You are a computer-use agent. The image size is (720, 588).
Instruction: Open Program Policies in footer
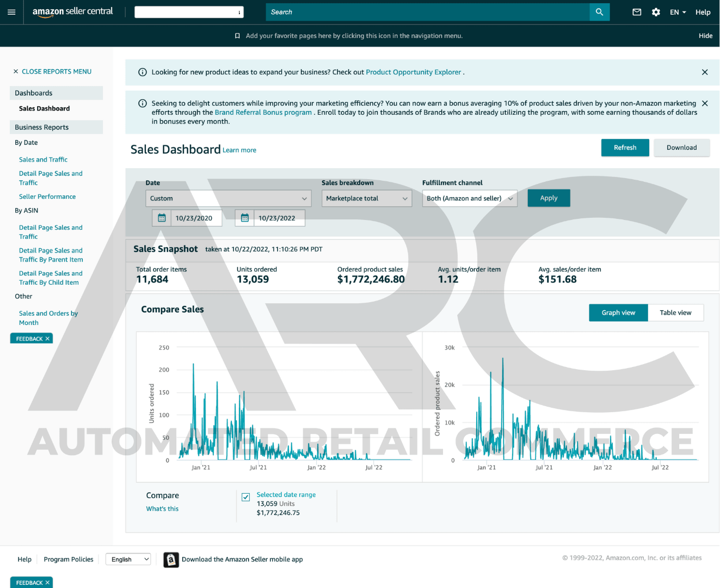click(x=69, y=559)
